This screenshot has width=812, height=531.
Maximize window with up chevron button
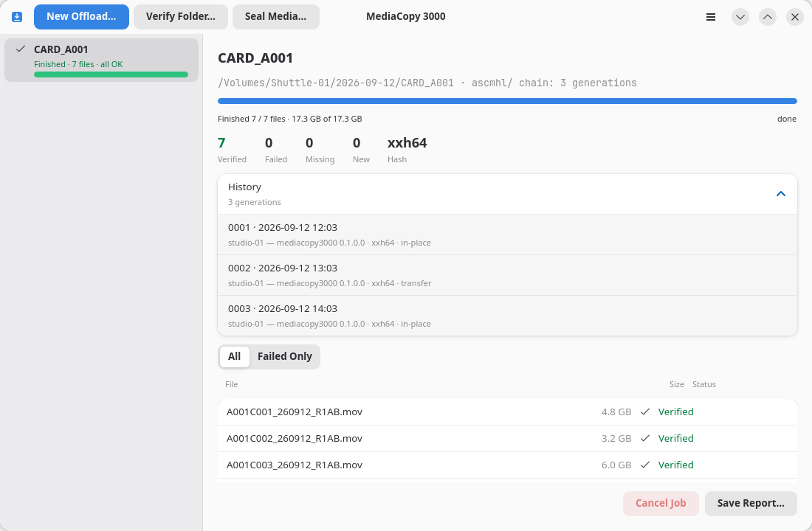768,17
